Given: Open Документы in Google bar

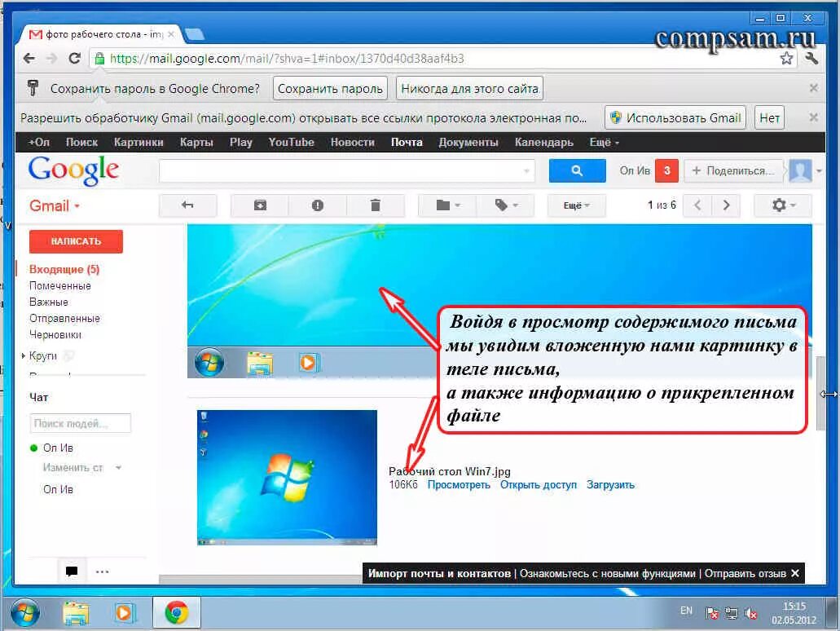Looking at the screenshot, I should click(x=468, y=142).
